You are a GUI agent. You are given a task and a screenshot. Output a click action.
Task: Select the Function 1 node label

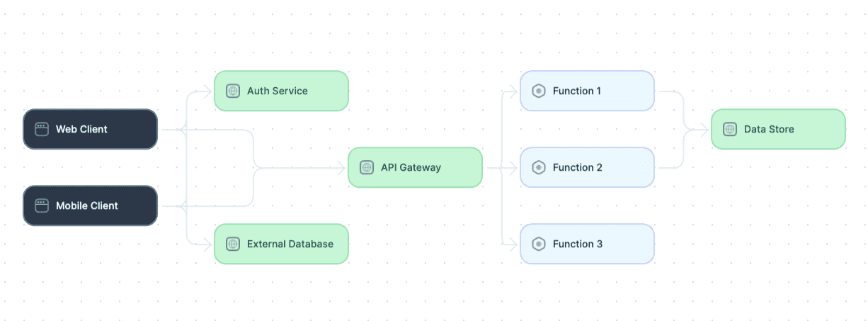pyautogui.click(x=577, y=91)
